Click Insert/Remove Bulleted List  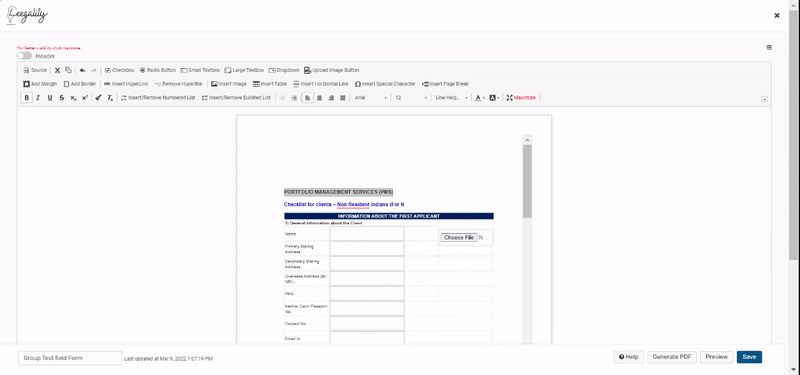pyautogui.click(x=236, y=97)
